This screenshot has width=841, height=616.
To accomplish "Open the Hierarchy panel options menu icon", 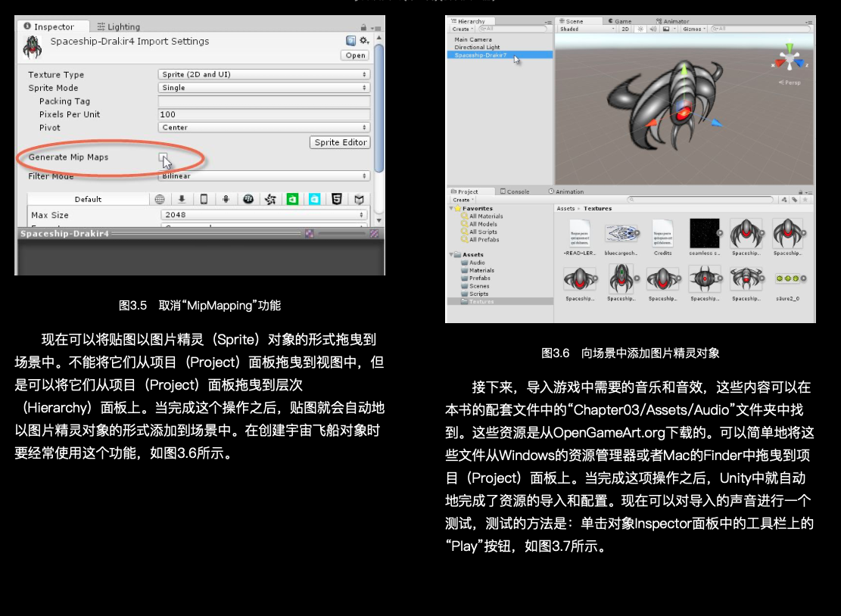I will click(x=547, y=22).
